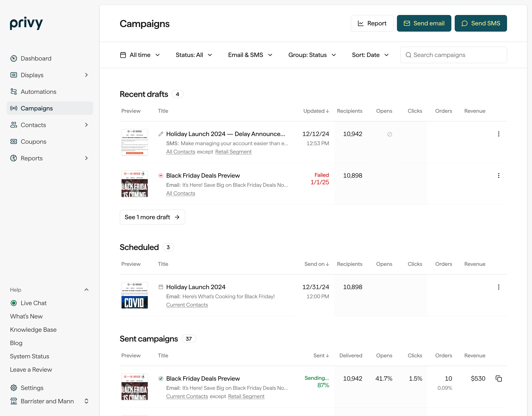Click the Recent drafts count badge 4
532x416 pixels.
[177, 94]
